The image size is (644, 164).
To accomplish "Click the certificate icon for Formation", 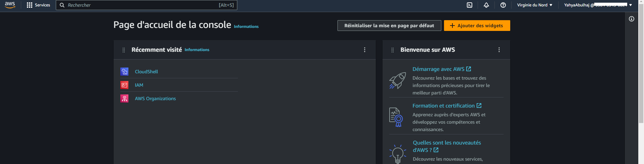I will tap(396, 117).
